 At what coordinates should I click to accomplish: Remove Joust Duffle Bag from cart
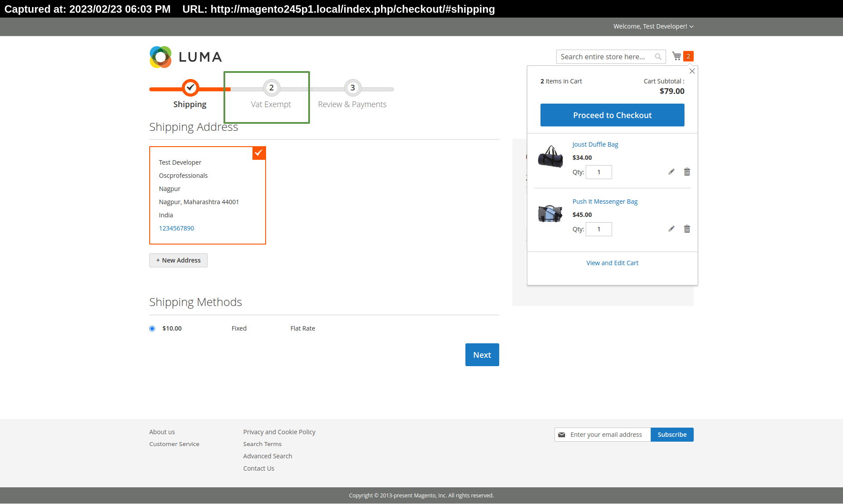(x=687, y=172)
